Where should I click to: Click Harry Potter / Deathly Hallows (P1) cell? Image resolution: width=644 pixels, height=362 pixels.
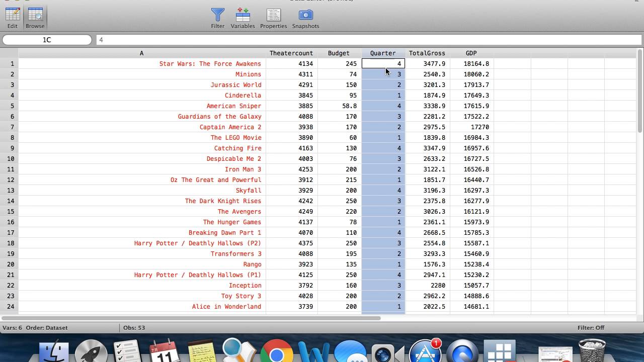click(142, 275)
